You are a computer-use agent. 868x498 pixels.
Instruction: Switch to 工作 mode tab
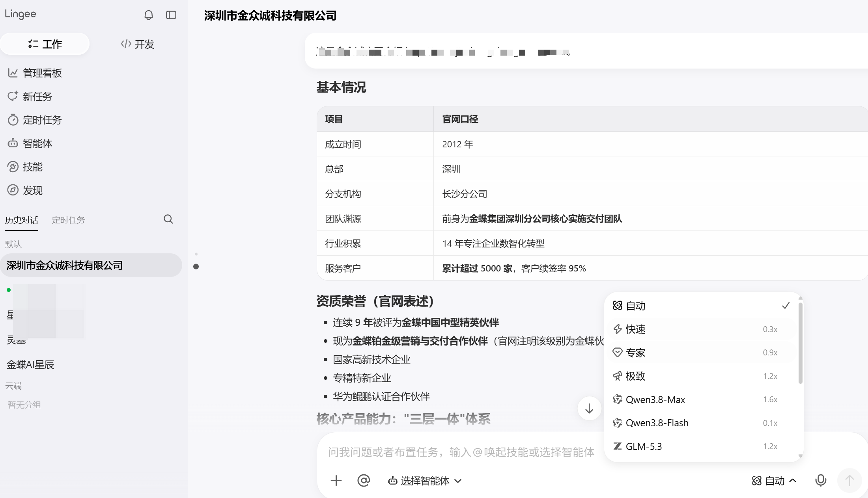pyautogui.click(x=45, y=44)
